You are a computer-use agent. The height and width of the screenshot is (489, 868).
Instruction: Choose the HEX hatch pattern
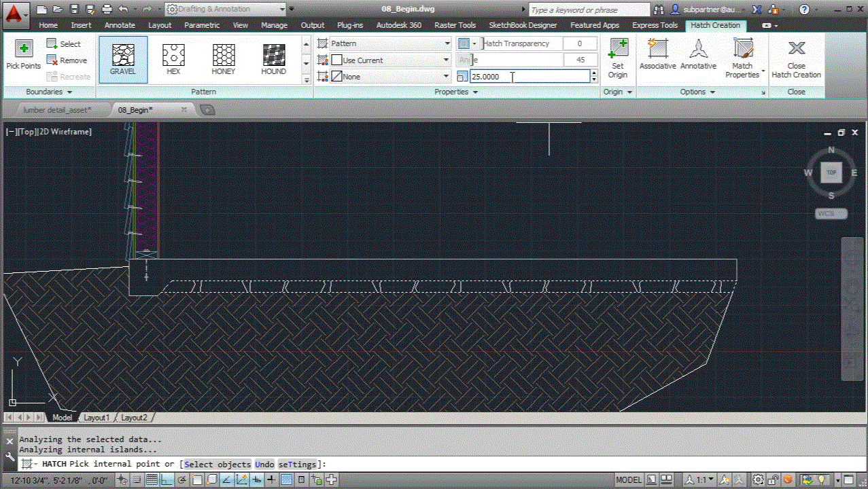point(173,59)
